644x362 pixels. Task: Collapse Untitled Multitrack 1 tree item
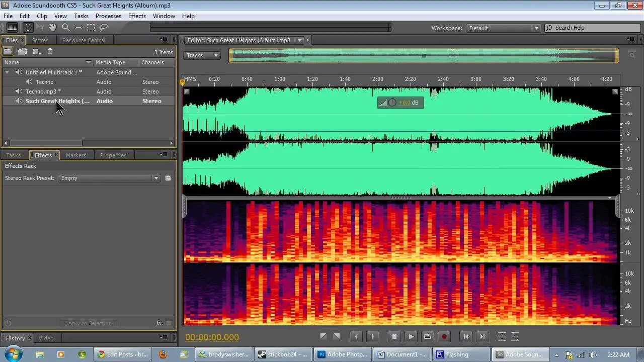click(x=7, y=72)
